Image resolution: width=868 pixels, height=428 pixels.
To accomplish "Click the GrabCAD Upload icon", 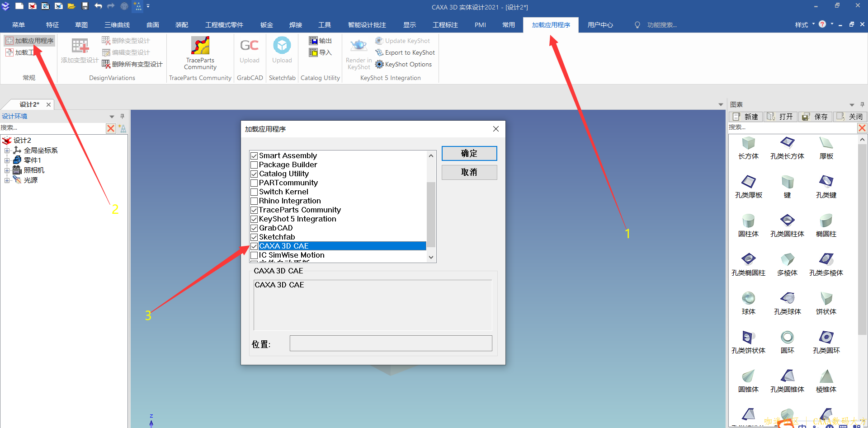I will pos(249,46).
